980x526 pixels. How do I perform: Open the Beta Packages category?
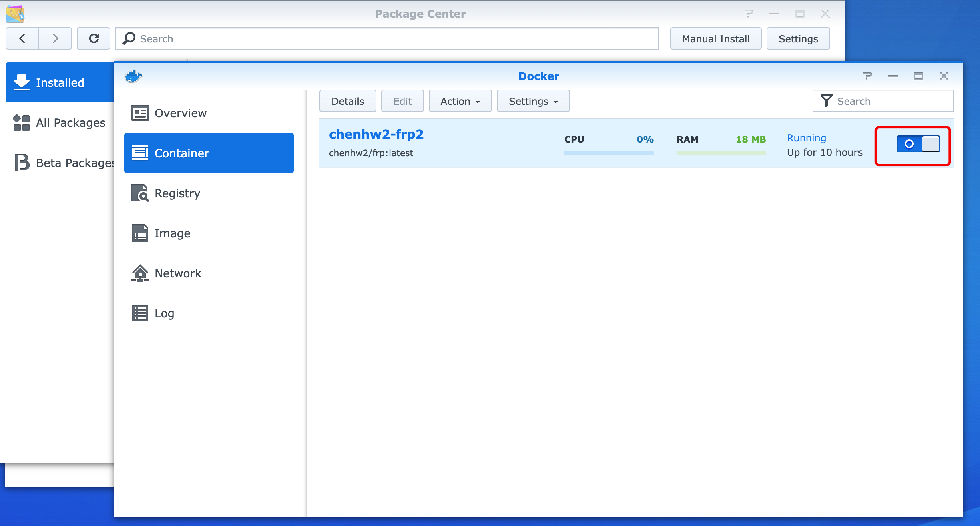(x=64, y=163)
